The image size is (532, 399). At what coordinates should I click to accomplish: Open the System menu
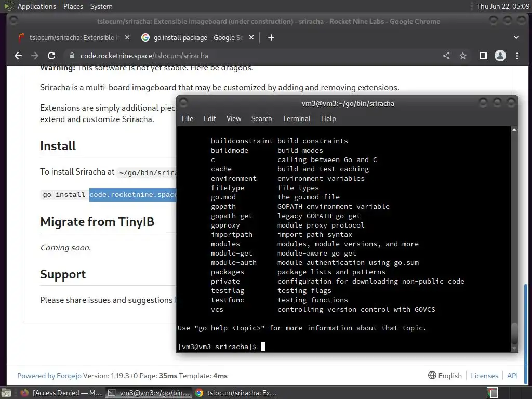click(x=101, y=6)
